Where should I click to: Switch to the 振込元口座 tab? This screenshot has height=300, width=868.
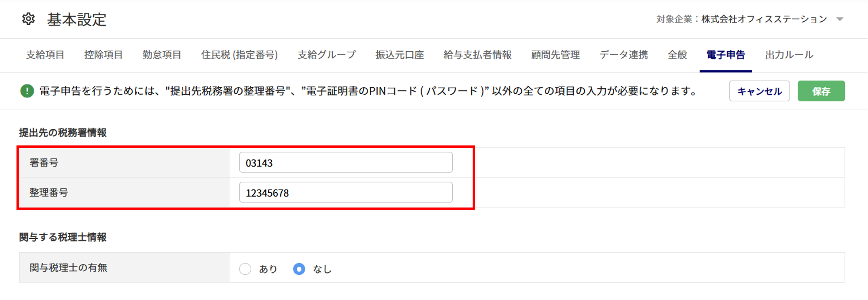coord(400,55)
